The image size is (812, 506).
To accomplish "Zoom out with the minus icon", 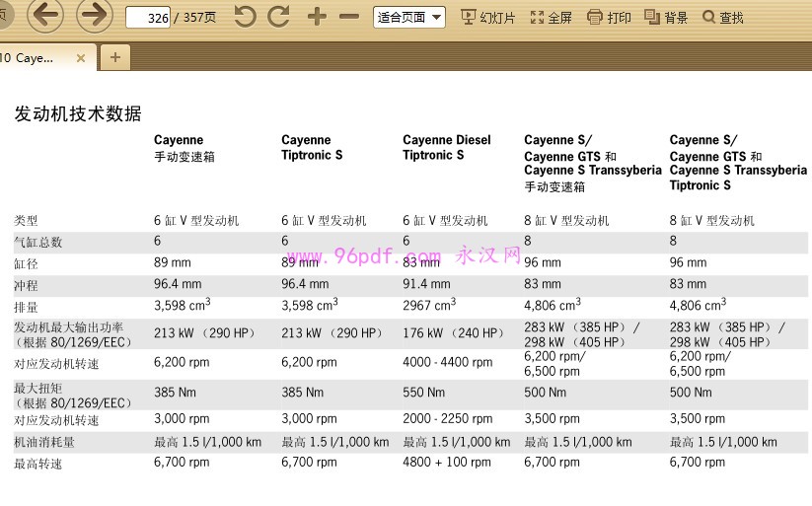I will coord(349,17).
